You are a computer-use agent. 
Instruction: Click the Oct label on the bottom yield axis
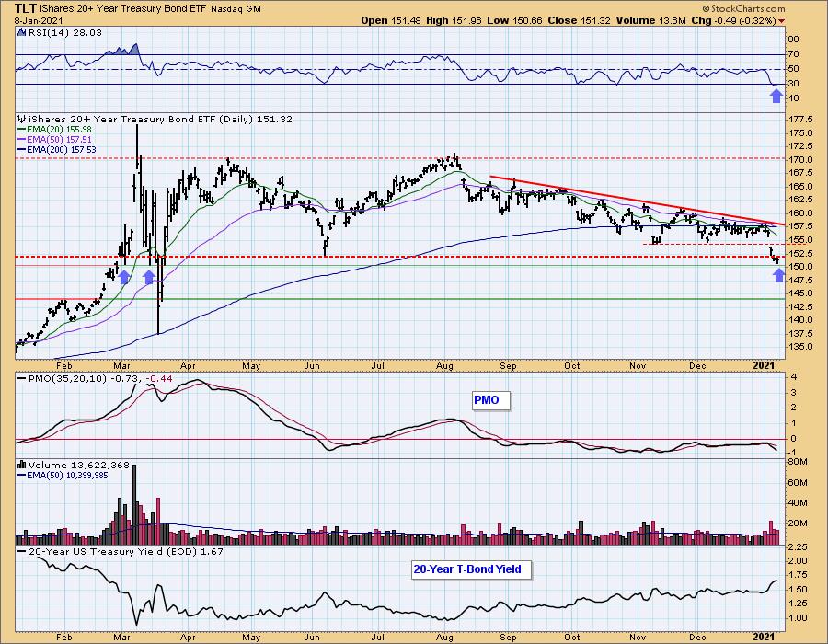click(572, 638)
